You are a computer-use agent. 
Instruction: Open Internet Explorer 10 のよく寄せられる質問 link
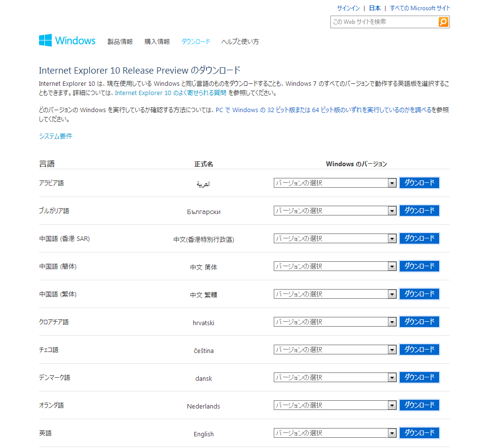170,93
